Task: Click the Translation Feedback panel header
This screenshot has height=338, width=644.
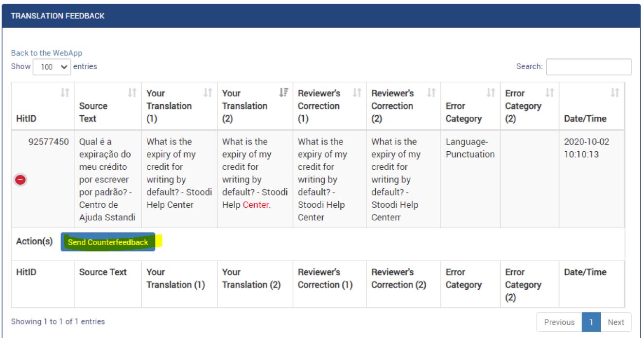Action: tap(321, 16)
